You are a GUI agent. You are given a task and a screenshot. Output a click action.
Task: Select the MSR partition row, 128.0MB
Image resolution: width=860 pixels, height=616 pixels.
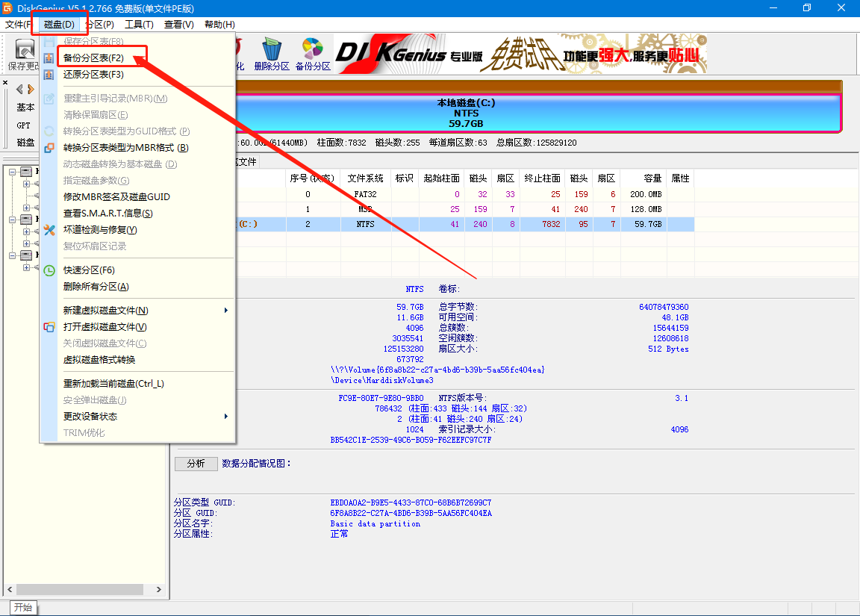[x=465, y=209]
